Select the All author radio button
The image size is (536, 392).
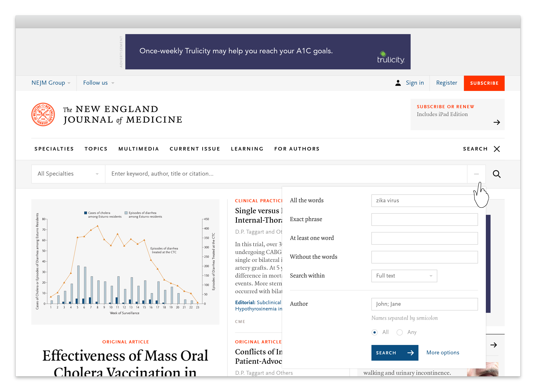(x=375, y=332)
